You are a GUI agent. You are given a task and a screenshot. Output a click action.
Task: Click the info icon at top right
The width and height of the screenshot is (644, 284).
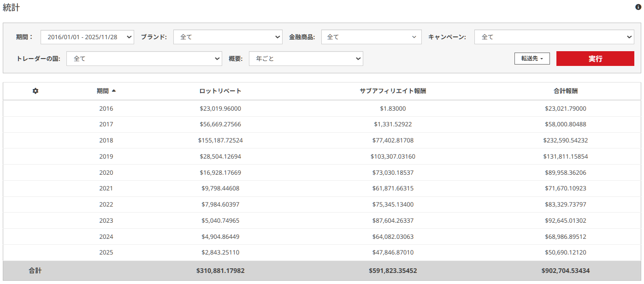click(638, 7)
